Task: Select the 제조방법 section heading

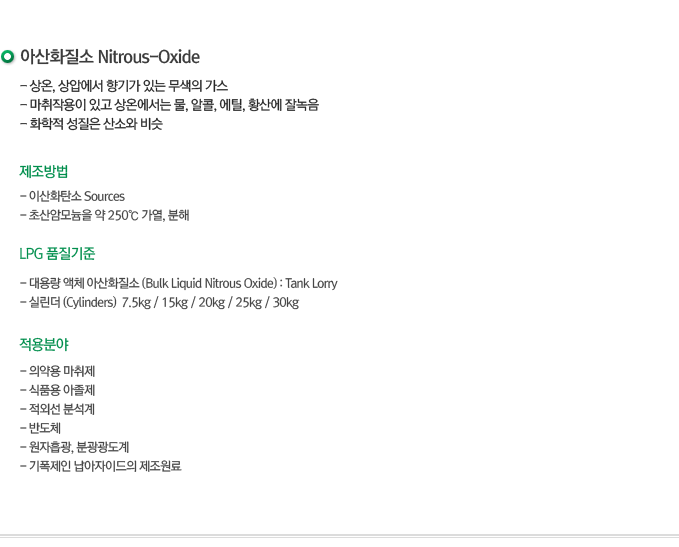Action: [44, 172]
